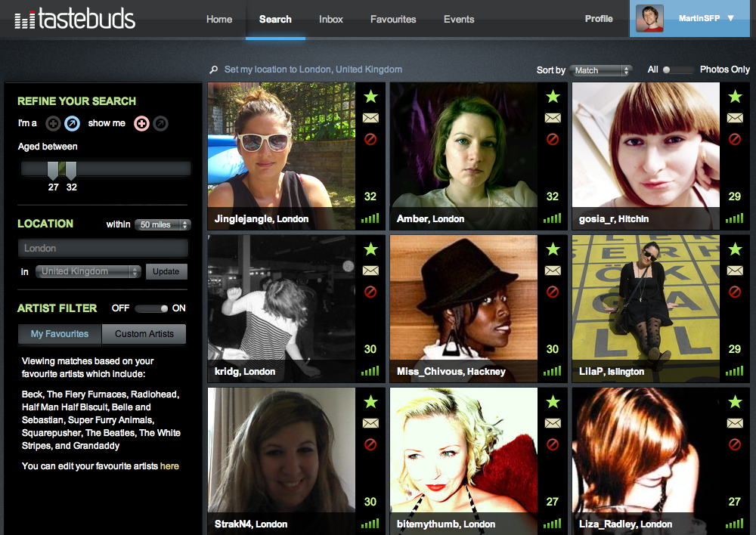Screen dimensions: 756x535
Task: Switch to the My Favourites tab
Action: click(60, 334)
